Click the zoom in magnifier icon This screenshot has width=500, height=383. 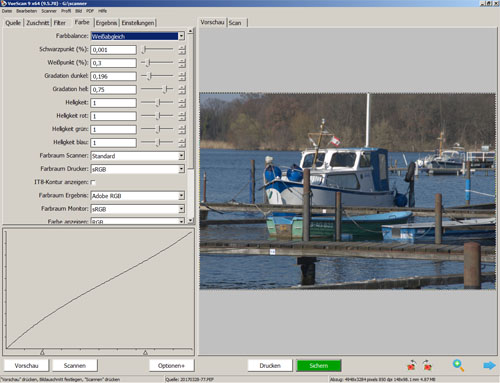tap(458, 365)
